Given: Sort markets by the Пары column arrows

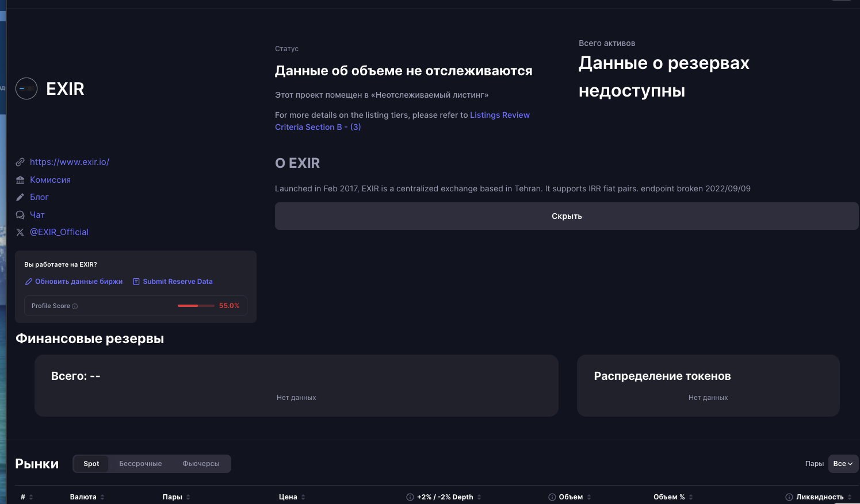Looking at the screenshot, I should [188, 497].
